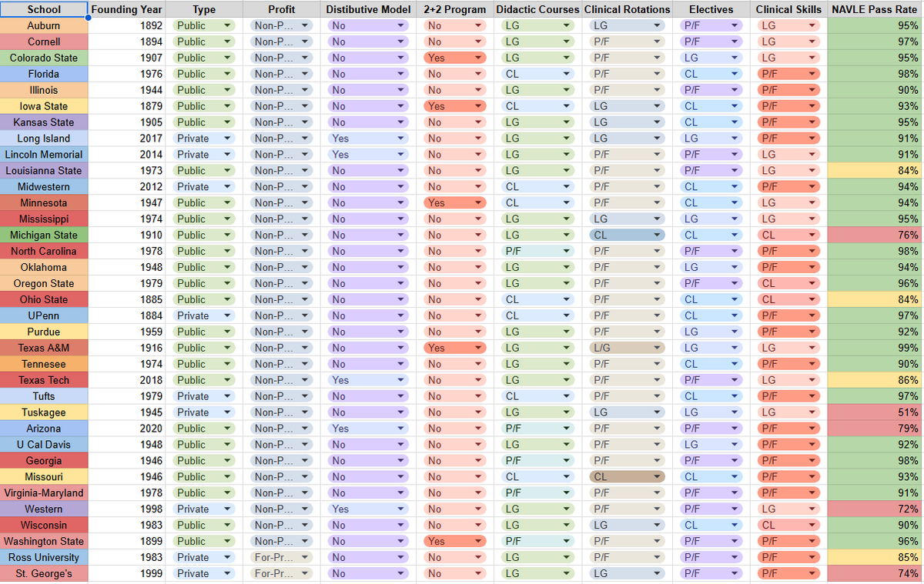Expand Long Island's Distributive Model dropdown
924x584 pixels.
click(x=401, y=138)
